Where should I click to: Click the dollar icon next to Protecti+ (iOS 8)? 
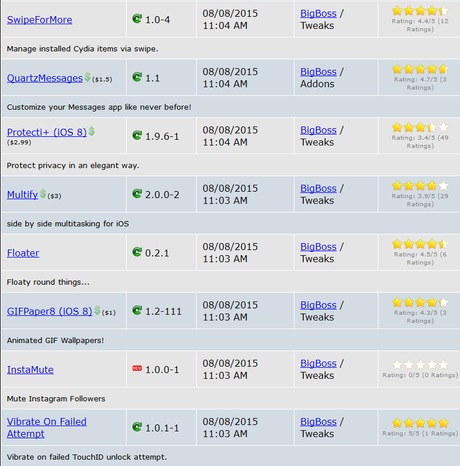coord(92,131)
